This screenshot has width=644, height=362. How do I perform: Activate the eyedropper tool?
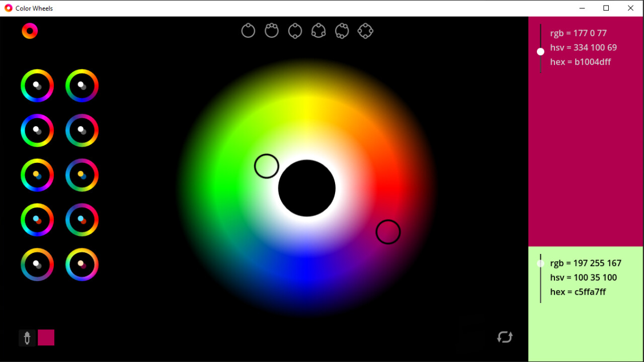27,337
